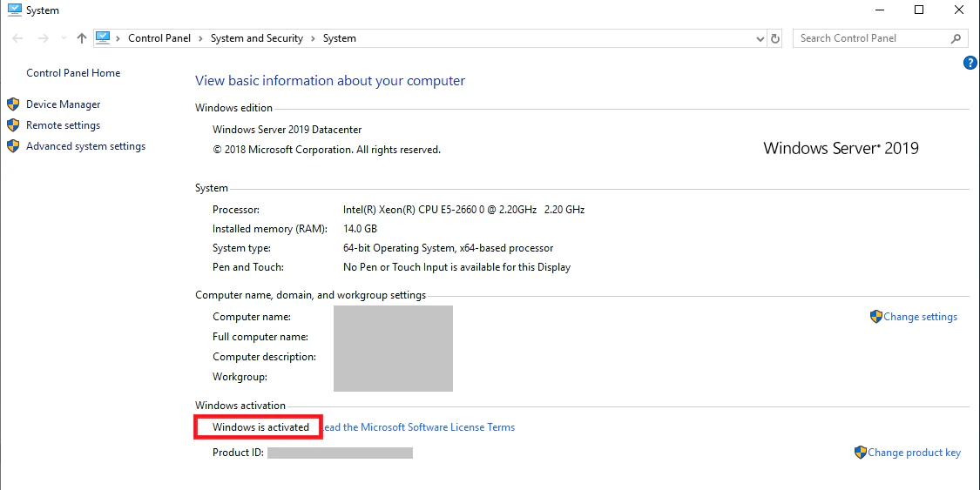The height and width of the screenshot is (490, 980).
Task: Select System and Security breadcrumb
Action: coord(257,38)
